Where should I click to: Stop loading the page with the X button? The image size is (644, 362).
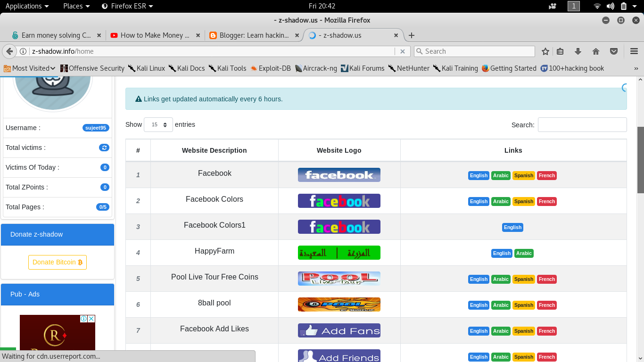403,51
